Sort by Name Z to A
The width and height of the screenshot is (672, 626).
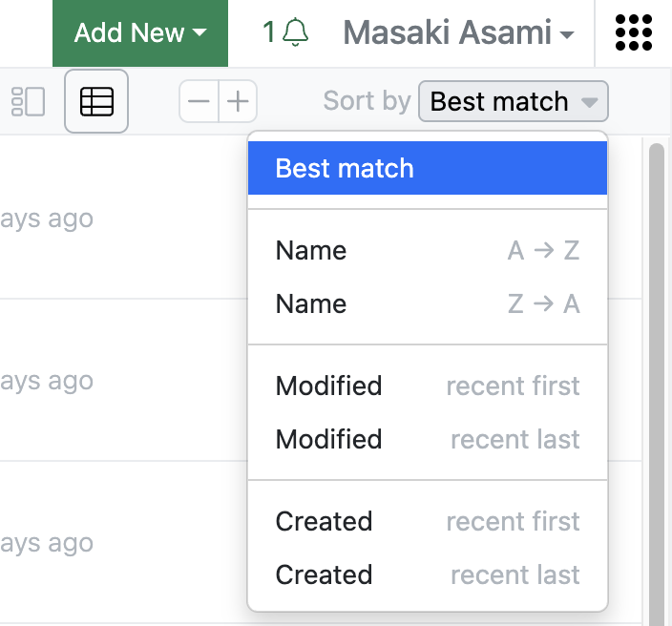click(428, 303)
